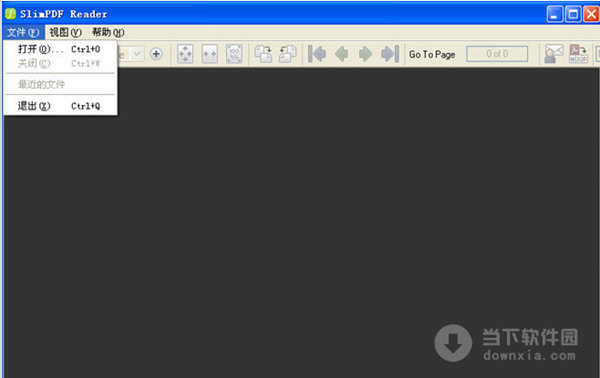Click the PDF to Word convert icon
Screen dimensions: 600x378
click(x=578, y=54)
